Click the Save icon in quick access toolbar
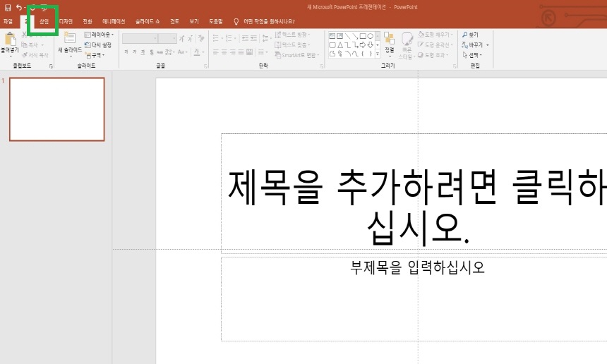The image size is (607, 364). point(8,7)
